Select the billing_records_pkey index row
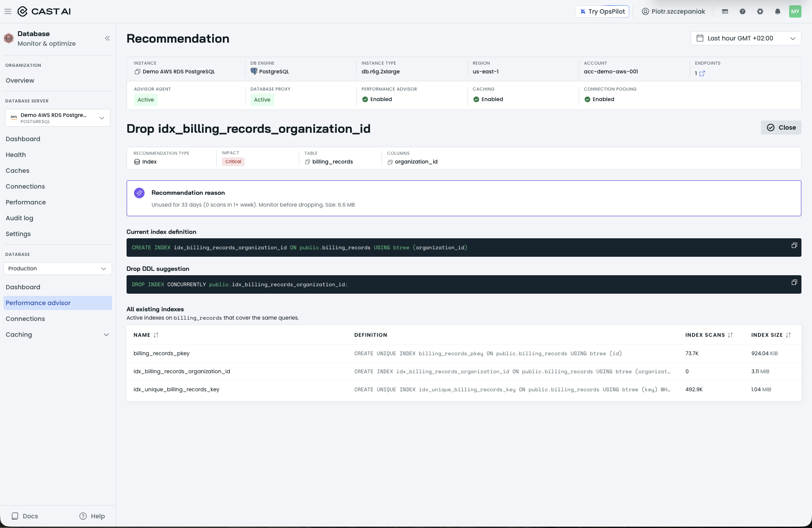This screenshot has height=528, width=812. point(464,353)
